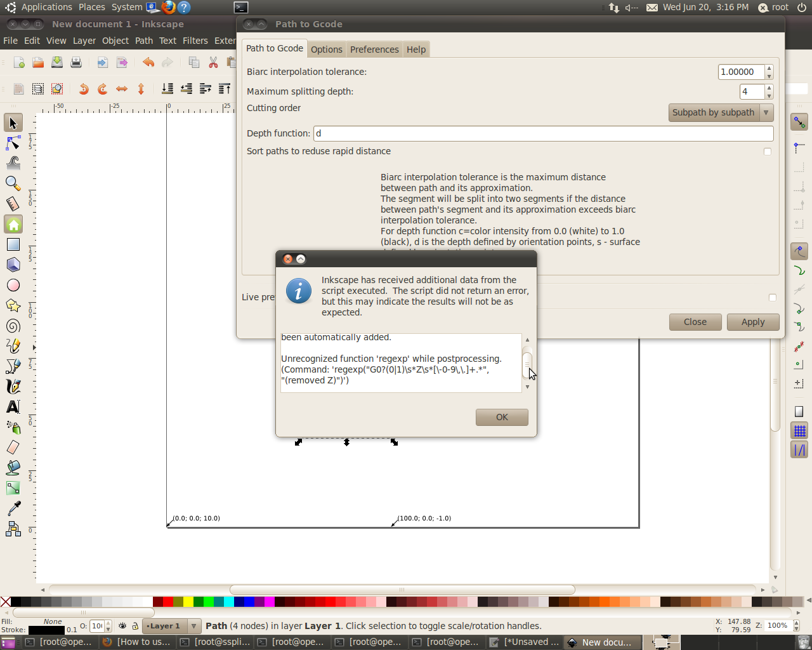Click the New document toolbar icon

pyautogui.click(x=19, y=62)
